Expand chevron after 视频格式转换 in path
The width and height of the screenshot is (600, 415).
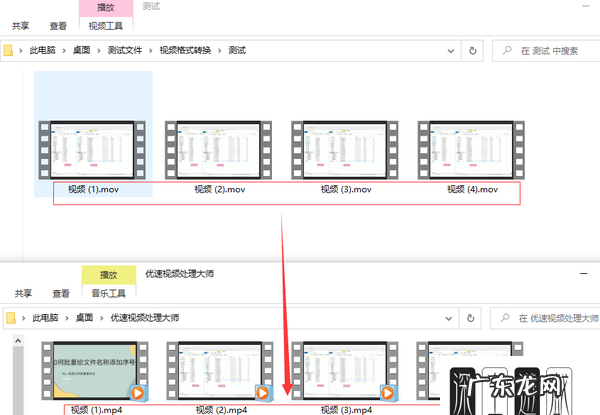point(220,50)
